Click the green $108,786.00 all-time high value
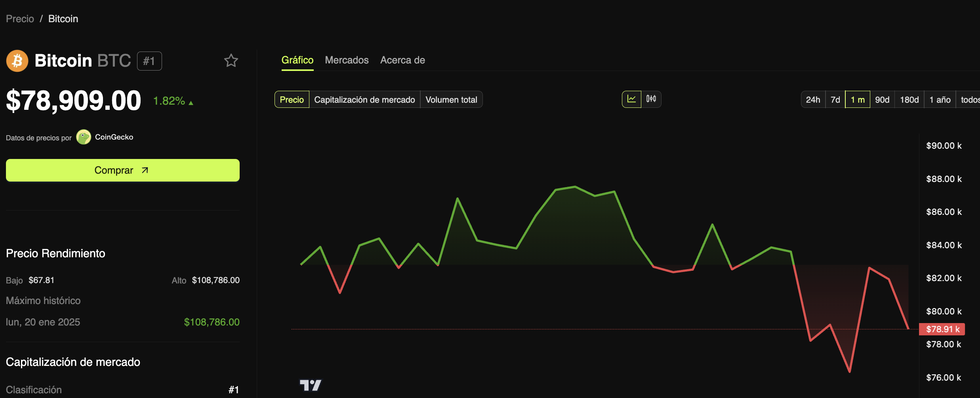The image size is (980, 398). click(x=212, y=322)
